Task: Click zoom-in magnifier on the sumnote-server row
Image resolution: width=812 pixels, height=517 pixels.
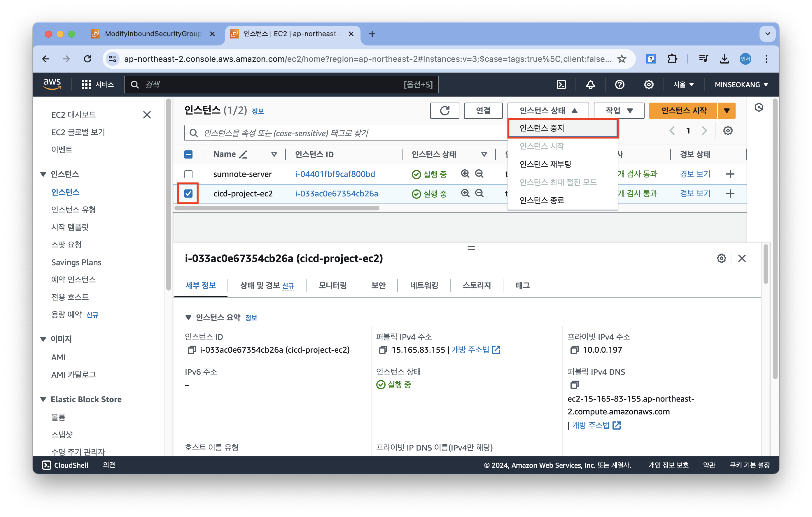Action: (x=465, y=174)
